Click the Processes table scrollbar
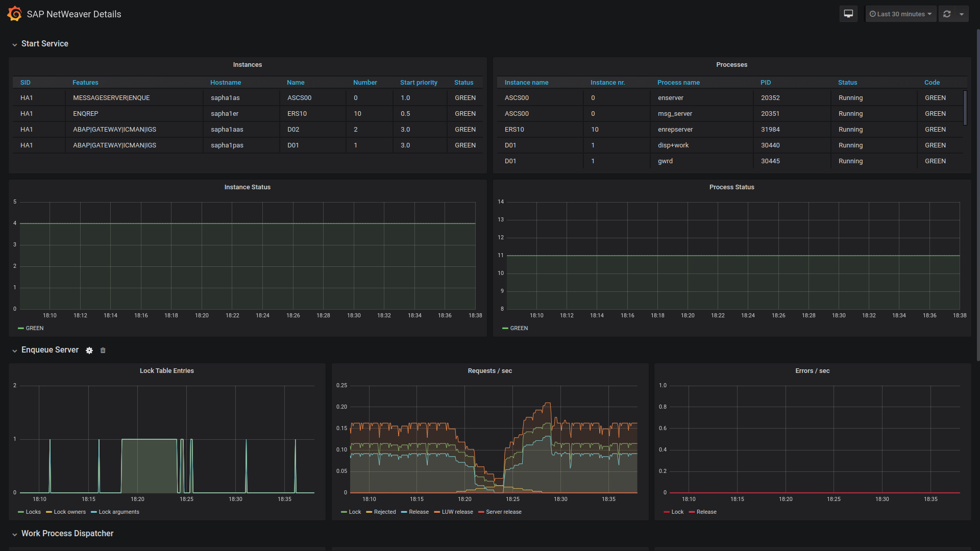 [x=965, y=108]
